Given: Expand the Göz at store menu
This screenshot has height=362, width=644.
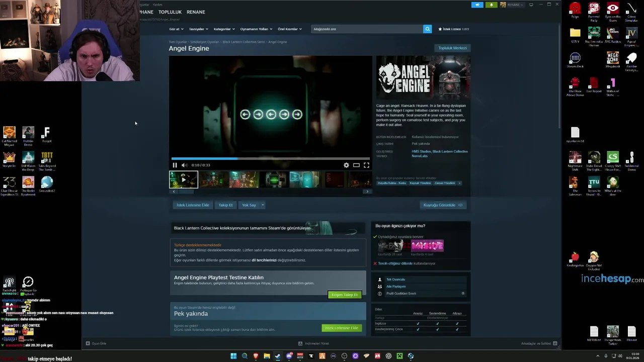Looking at the screenshot, I should pos(176,29).
